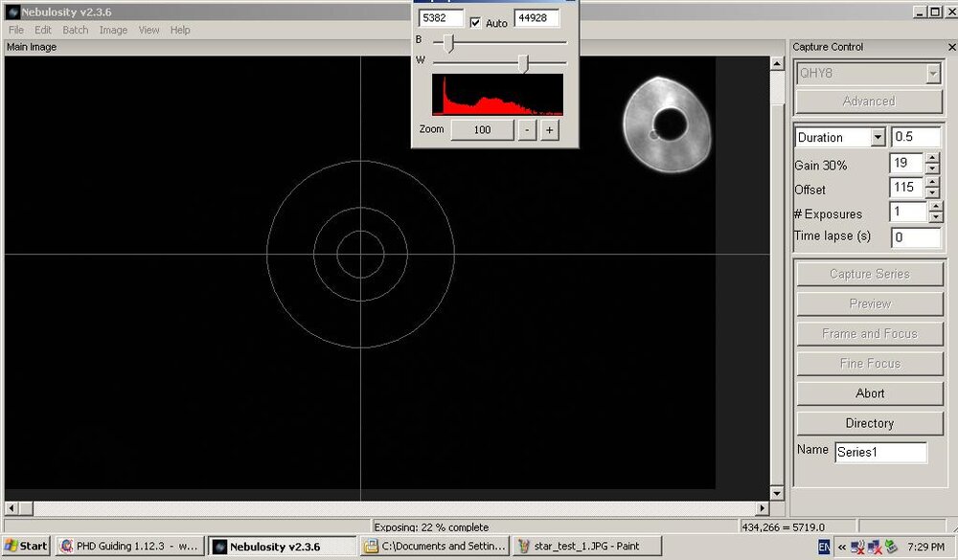Open the Duration dropdown
This screenshot has height=560, width=958.
coord(878,138)
